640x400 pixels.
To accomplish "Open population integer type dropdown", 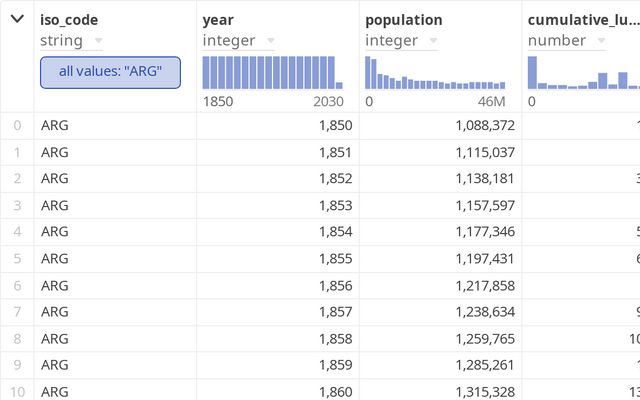I will 431,41.
